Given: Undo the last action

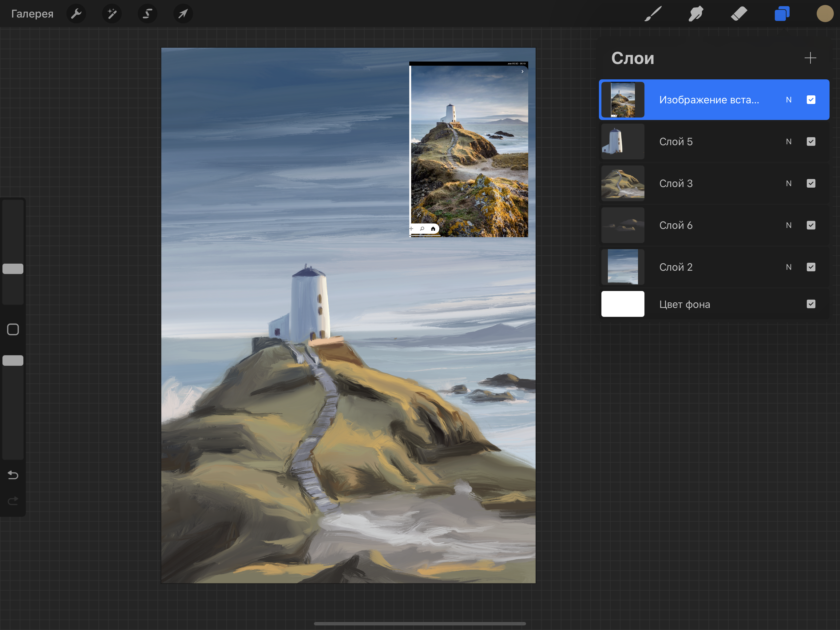Looking at the screenshot, I should pos(13,475).
